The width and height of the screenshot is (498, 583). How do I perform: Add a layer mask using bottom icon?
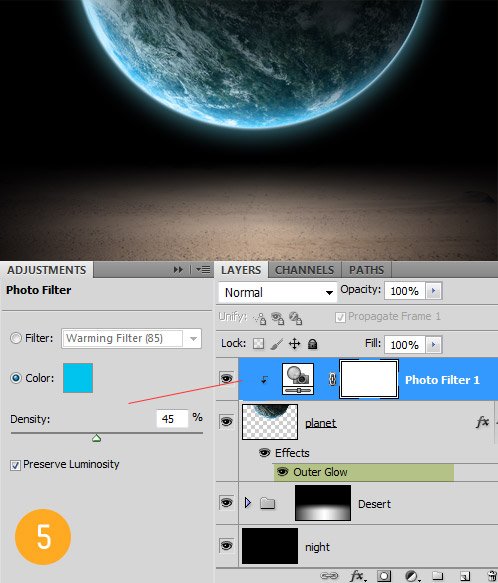tap(384, 576)
